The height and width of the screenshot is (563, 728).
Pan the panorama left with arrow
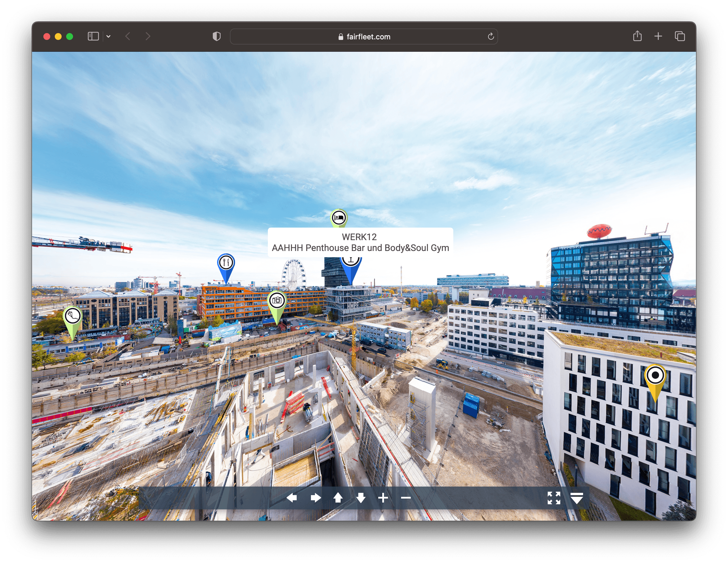click(291, 498)
